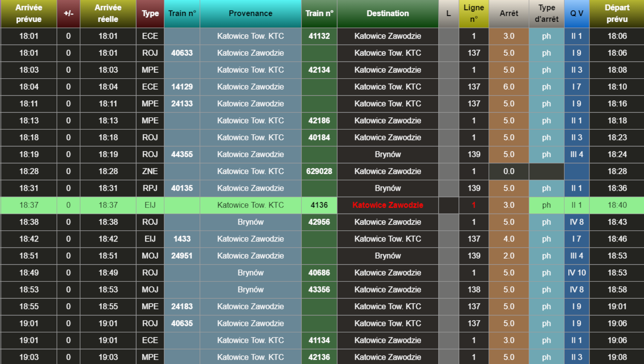
Task: Click the 'Q V' column header
Action: coord(577,13)
